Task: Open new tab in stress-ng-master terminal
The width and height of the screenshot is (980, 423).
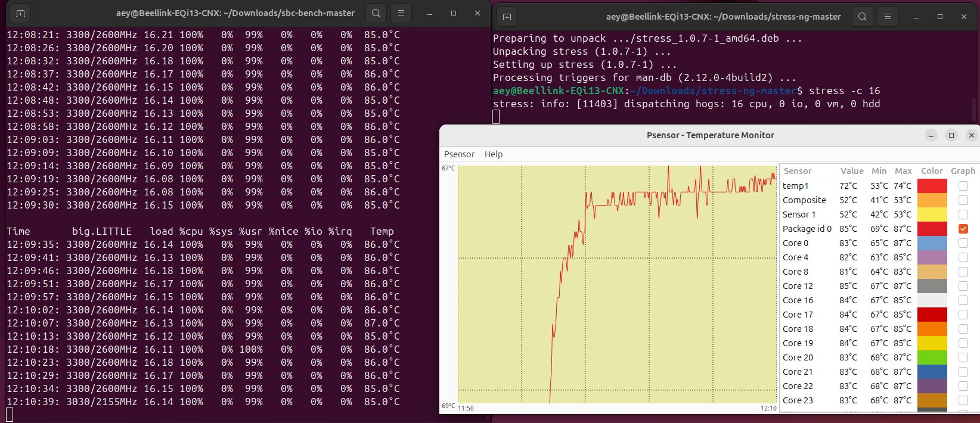Action: 507,17
